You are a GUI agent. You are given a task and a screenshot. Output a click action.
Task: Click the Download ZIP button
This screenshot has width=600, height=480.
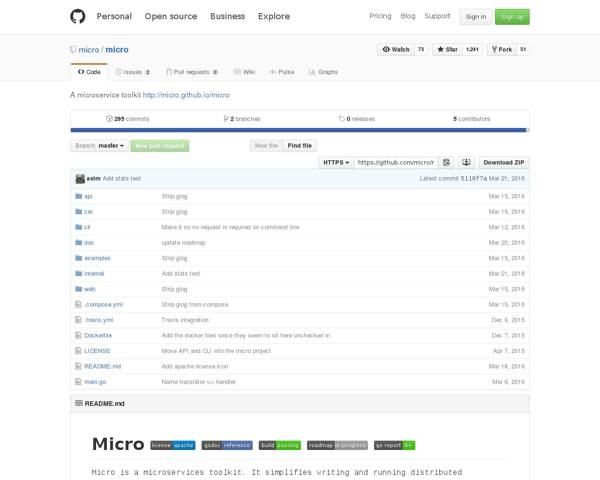click(503, 162)
